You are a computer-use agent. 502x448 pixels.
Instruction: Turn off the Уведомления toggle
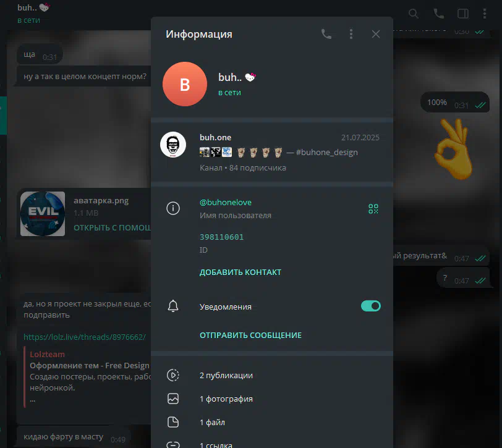click(x=370, y=306)
